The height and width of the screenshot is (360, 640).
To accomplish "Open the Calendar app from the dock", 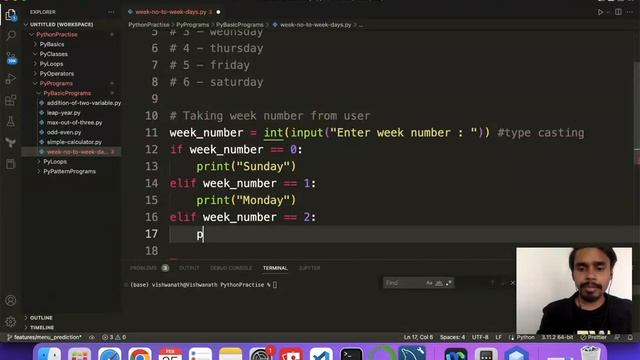I will click(x=170, y=353).
